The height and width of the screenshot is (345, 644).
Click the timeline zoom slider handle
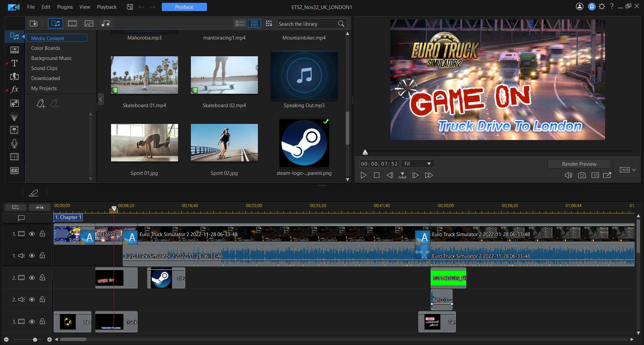pos(35,340)
